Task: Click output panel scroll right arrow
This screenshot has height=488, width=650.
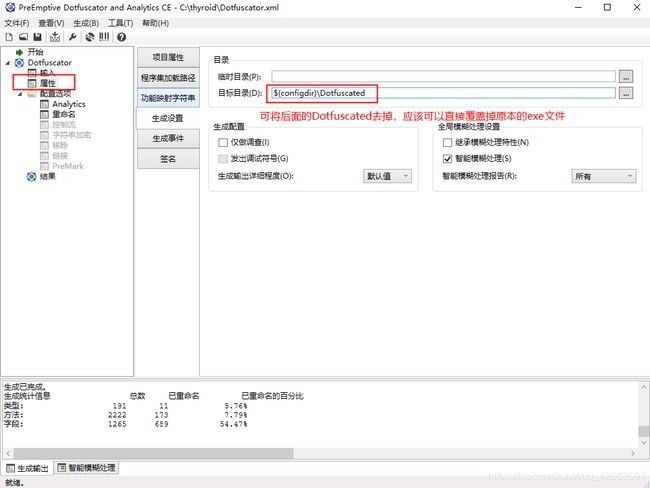Action: point(633,454)
